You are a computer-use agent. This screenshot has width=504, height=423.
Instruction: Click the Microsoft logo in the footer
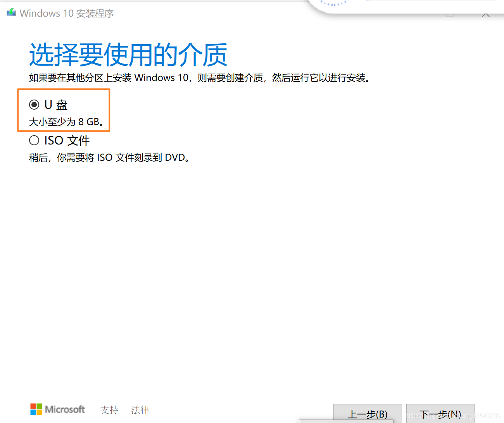(57, 409)
